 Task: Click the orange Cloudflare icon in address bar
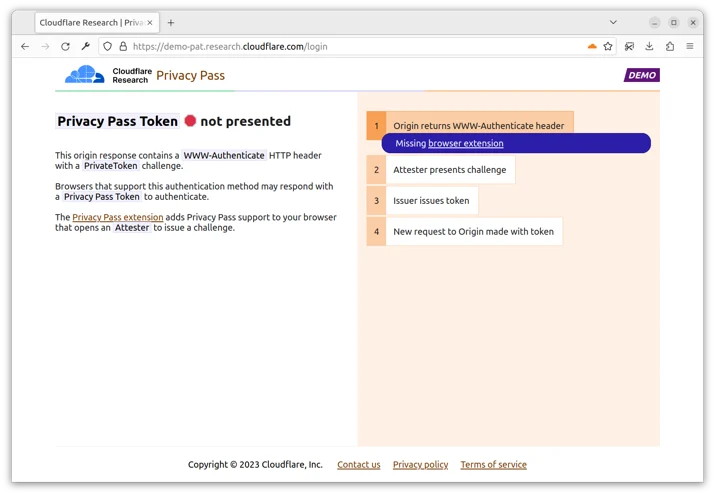[x=592, y=46]
